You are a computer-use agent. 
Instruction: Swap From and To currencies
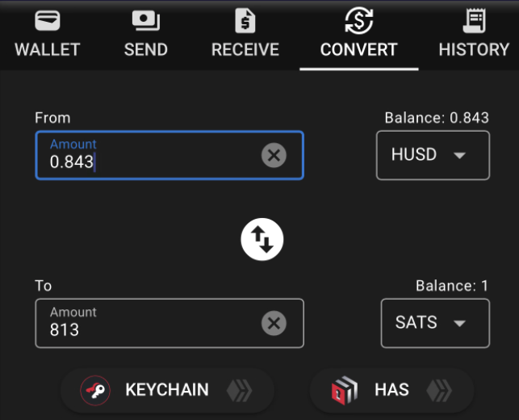click(x=262, y=239)
